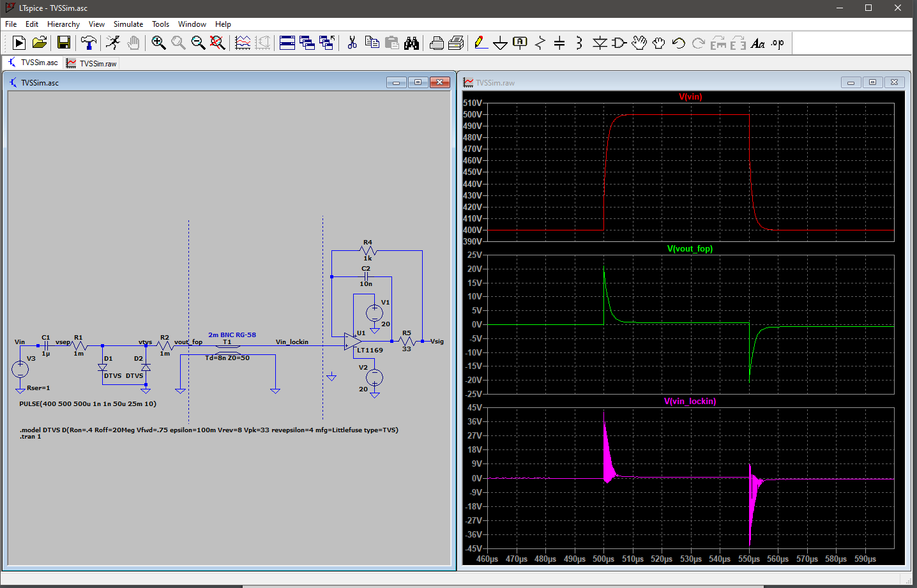
Task: Pick the Resistor component tool
Action: click(x=540, y=43)
